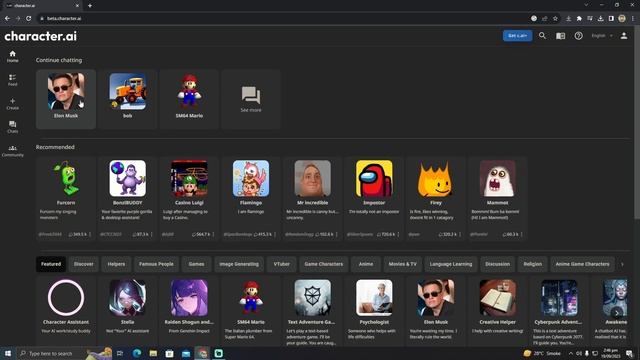The height and width of the screenshot is (360, 640).
Task: Open recommended BonziBUDDY character
Action: pos(127,198)
